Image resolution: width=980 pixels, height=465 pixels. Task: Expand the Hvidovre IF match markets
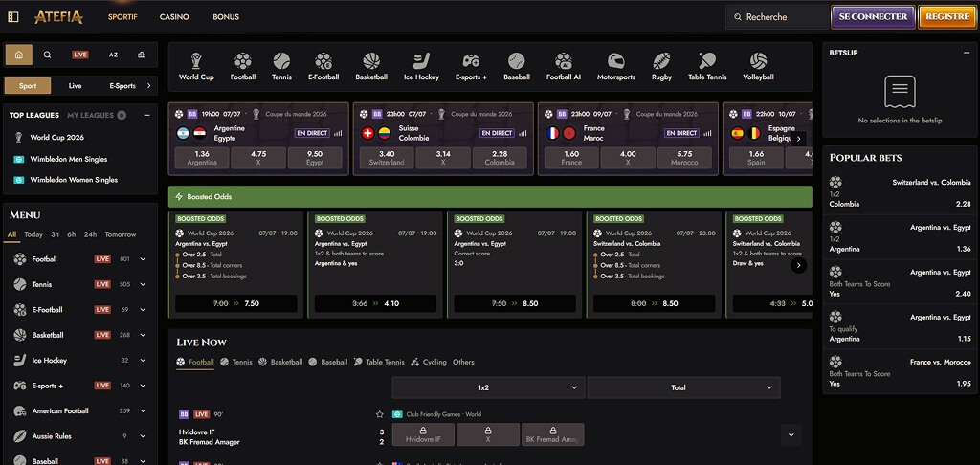pos(791,434)
